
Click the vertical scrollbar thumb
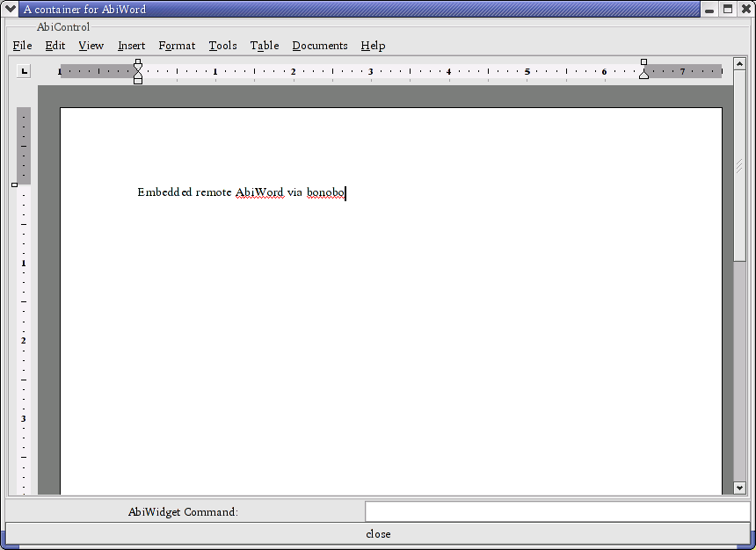pos(739,167)
